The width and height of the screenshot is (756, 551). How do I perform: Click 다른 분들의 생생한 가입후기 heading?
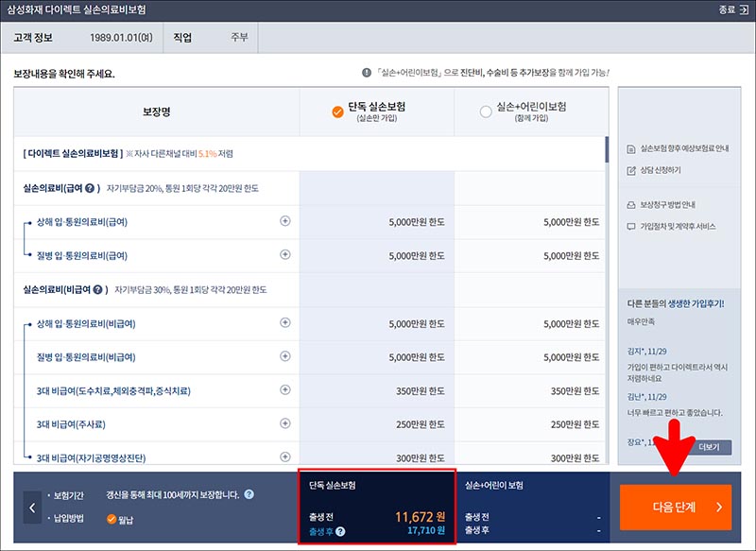[676, 303]
